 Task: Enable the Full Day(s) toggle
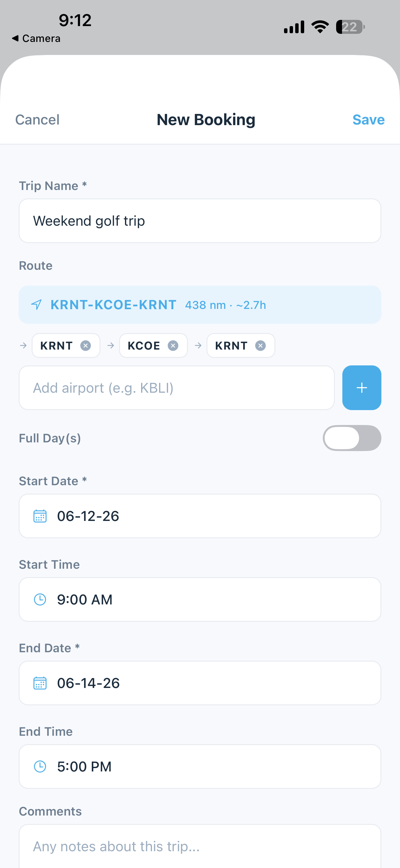point(352,438)
